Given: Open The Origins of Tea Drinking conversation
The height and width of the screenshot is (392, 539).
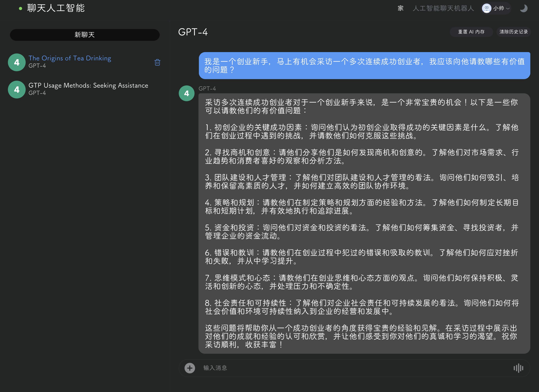Looking at the screenshot, I should click(x=70, y=58).
